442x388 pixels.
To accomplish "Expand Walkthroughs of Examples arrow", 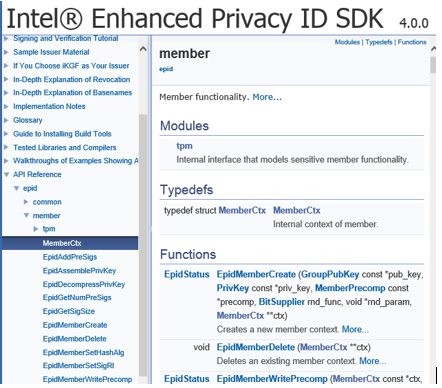I will pos(6,161).
